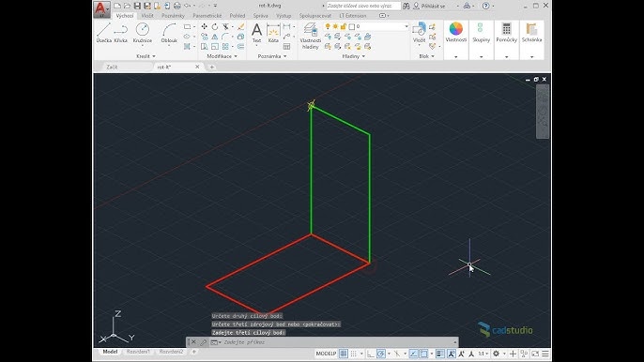Open Vlastnosti hladiny layer properties

pyautogui.click(x=310, y=37)
